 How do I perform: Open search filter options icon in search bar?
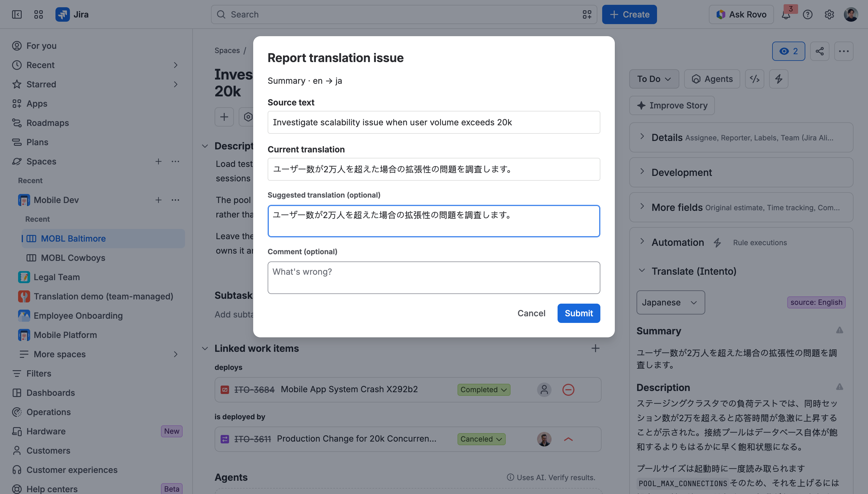click(x=587, y=14)
